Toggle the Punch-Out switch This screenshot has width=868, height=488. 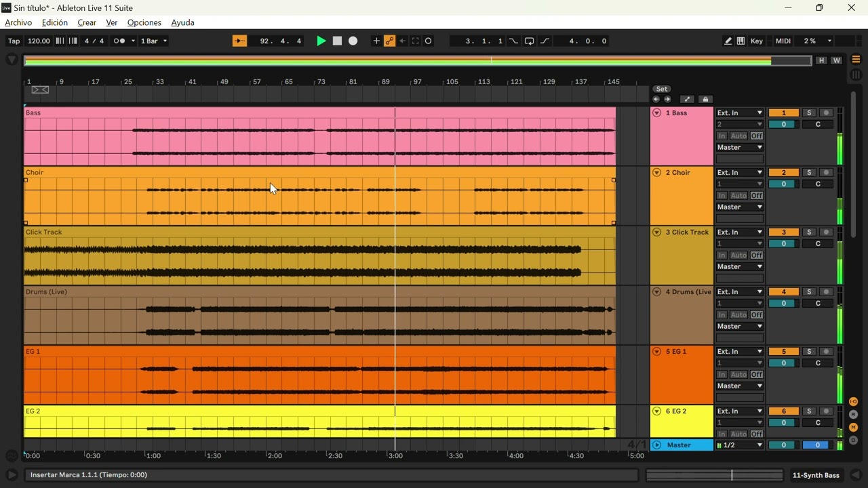[545, 41]
